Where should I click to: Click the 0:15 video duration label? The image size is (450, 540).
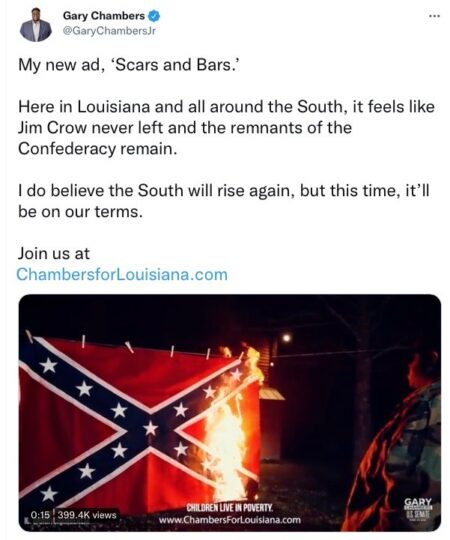41,515
